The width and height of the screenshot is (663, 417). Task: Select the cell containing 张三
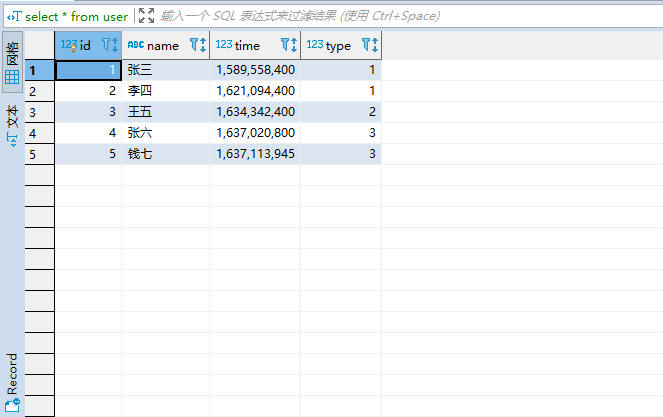(x=165, y=70)
